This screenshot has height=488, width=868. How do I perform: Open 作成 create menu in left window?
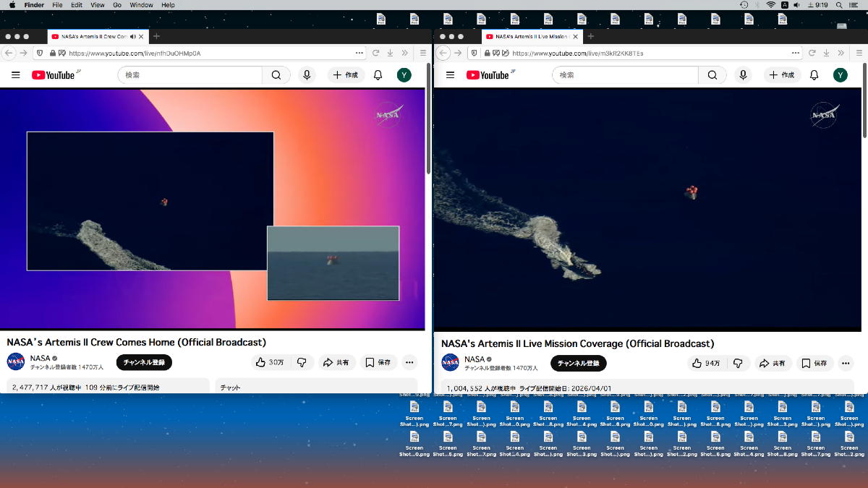pyautogui.click(x=346, y=75)
